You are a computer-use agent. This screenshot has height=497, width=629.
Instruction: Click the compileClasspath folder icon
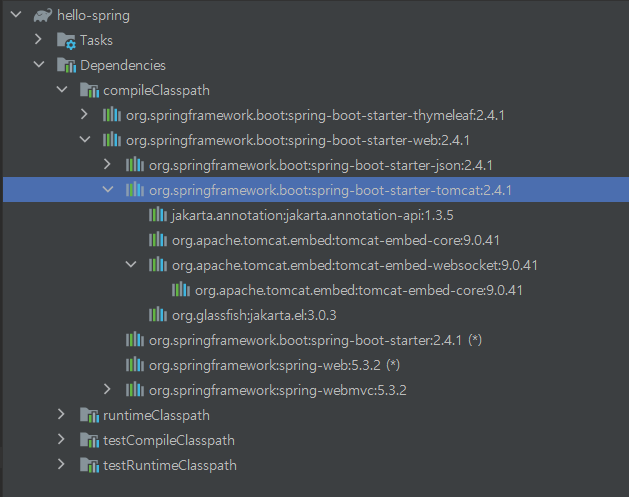pyautogui.click(x=89, y=90)
